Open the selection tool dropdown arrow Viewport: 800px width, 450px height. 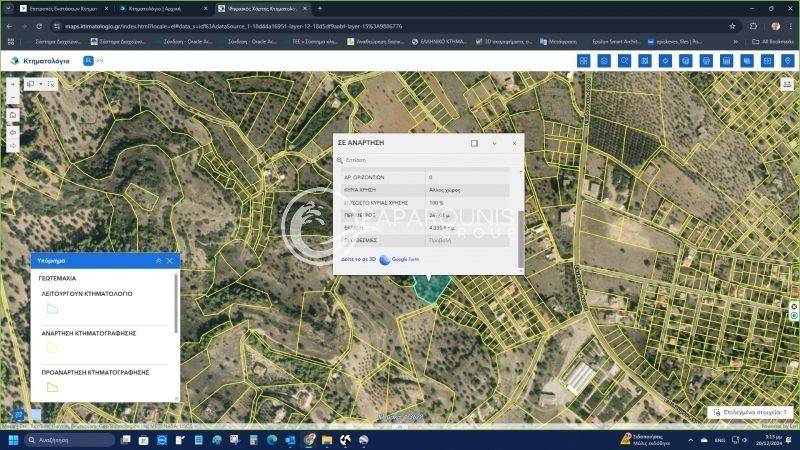(39, 84)
